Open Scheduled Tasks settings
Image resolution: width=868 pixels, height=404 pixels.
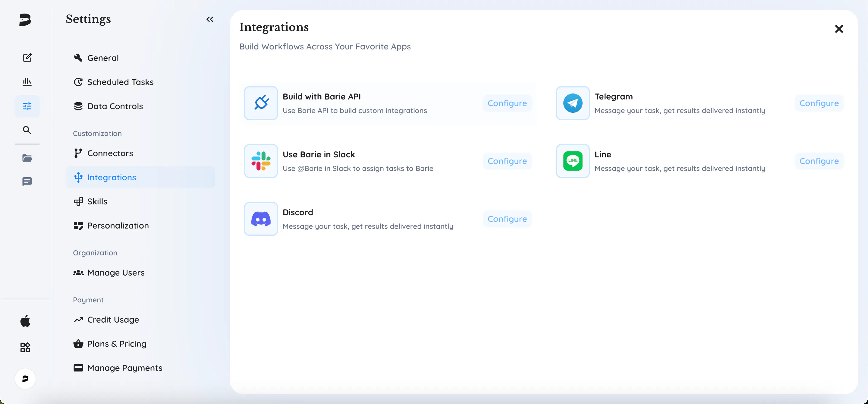tap(140, 82)
